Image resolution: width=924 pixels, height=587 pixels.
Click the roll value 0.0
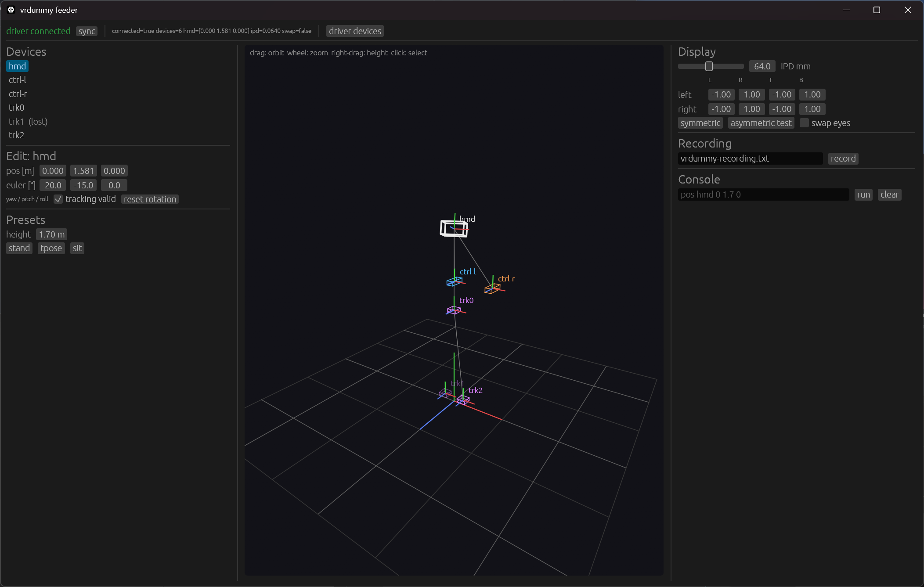[114, 185]
